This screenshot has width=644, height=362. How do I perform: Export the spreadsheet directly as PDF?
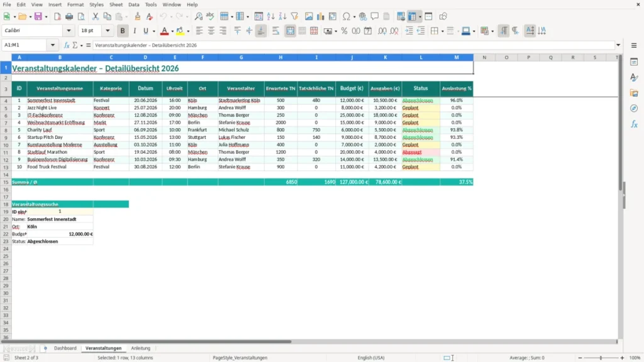57,16
